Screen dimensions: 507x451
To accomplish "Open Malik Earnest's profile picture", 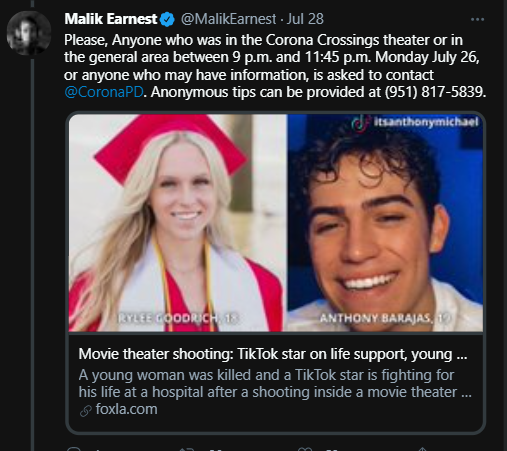I will pyautogui.click(x=29, y=33).
